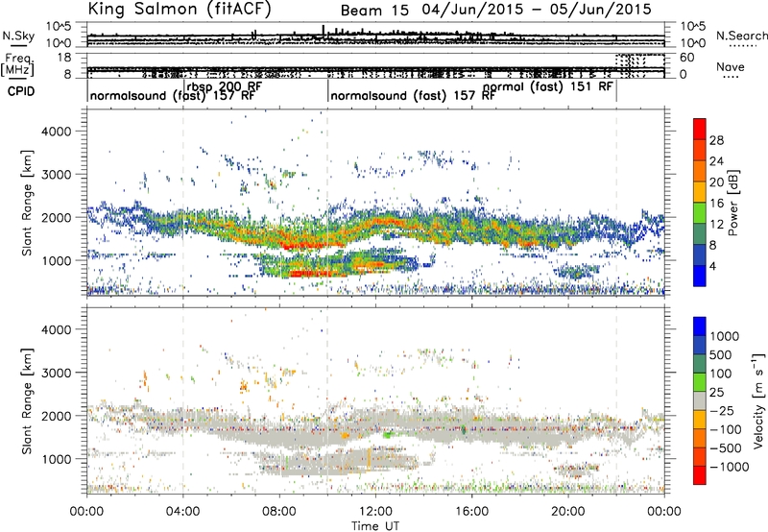This screenshot has width=768, height=532.
Task: Click the '-1000' tick on Velocity colorbar
Action: (730, 467)
